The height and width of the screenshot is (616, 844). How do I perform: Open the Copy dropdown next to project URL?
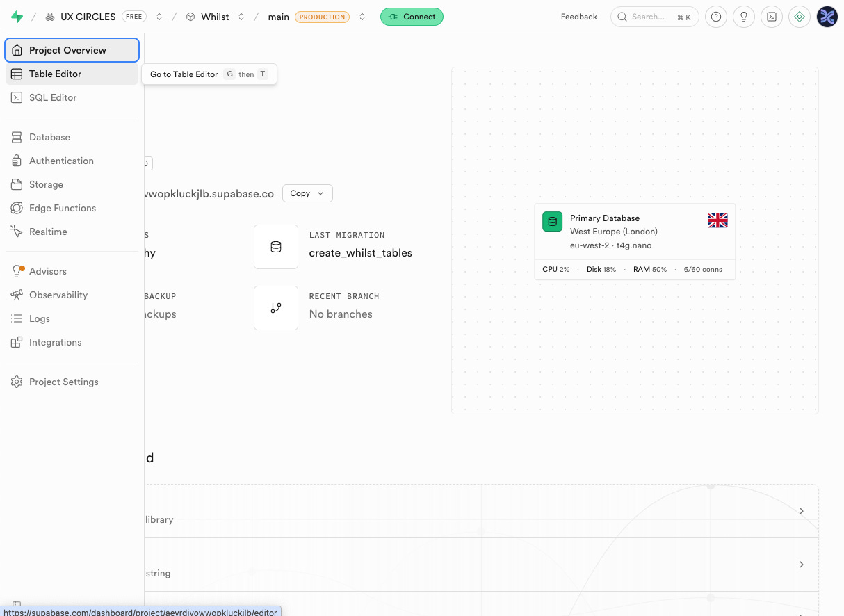click(307, 193)
